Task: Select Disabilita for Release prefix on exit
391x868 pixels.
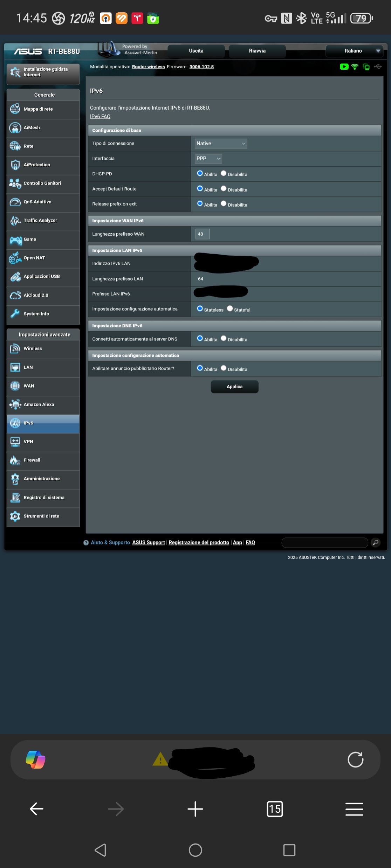Action: click(x=224, y=203)
